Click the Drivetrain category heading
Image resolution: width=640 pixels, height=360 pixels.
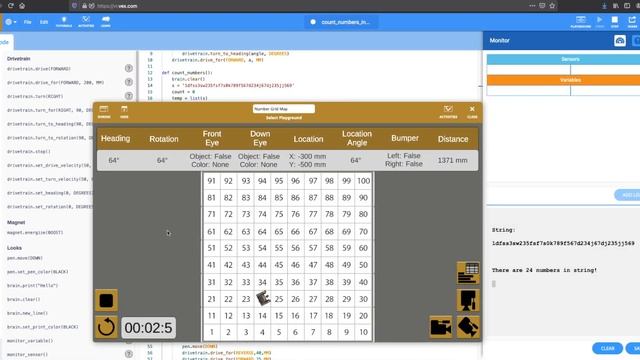(18, 59)
